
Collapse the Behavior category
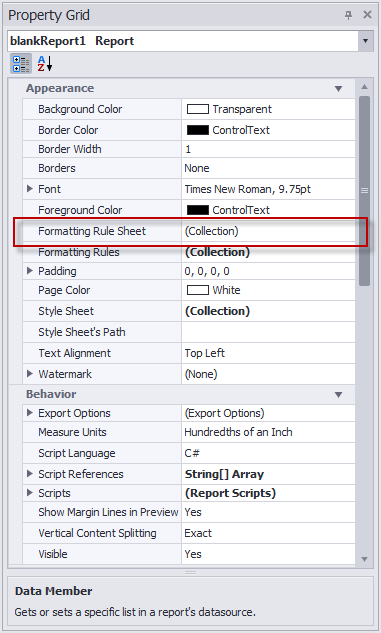(x=339, y=395)
